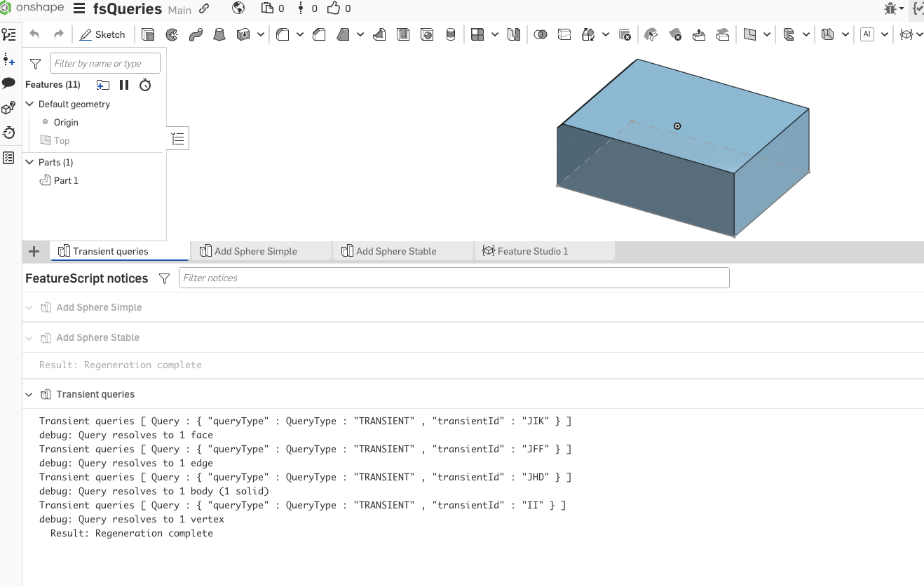
Task: Select the Mirror tool
Action: (x=514, y=34)
